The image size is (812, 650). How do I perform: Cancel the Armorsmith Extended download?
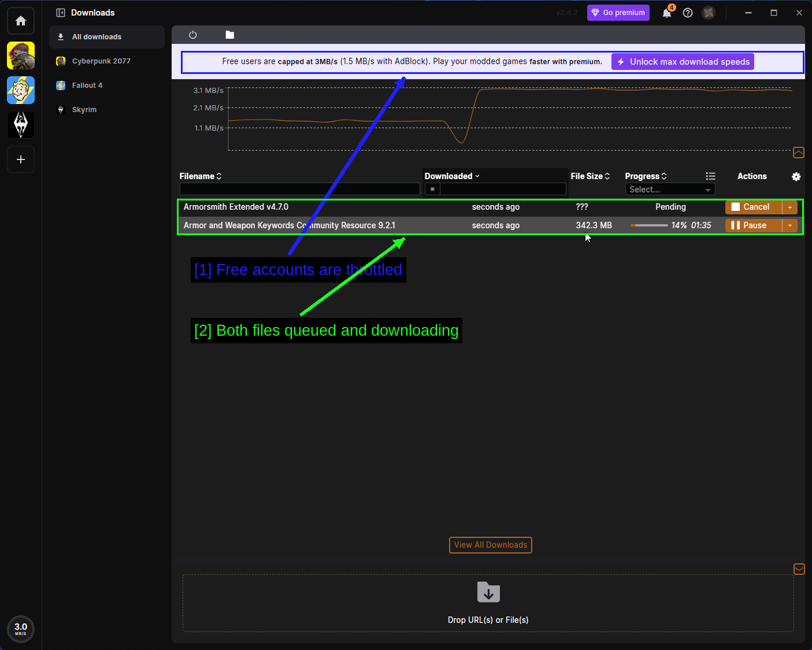coord(754,207)
